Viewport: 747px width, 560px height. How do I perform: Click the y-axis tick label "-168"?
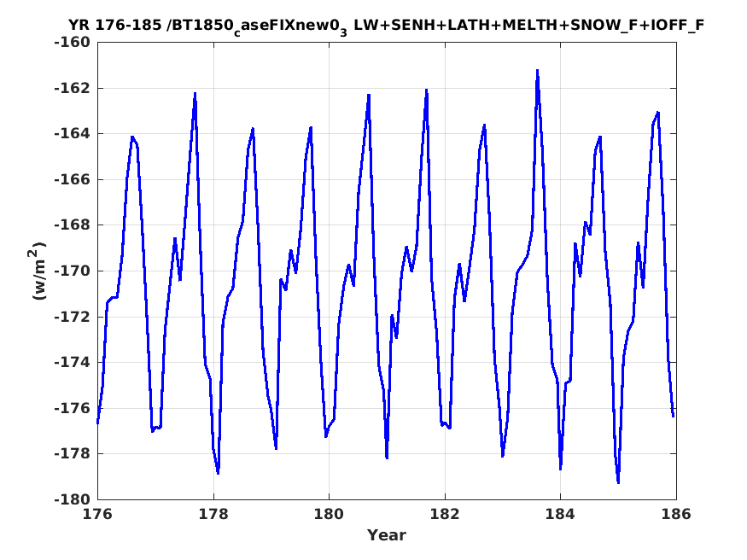point(73,225)
